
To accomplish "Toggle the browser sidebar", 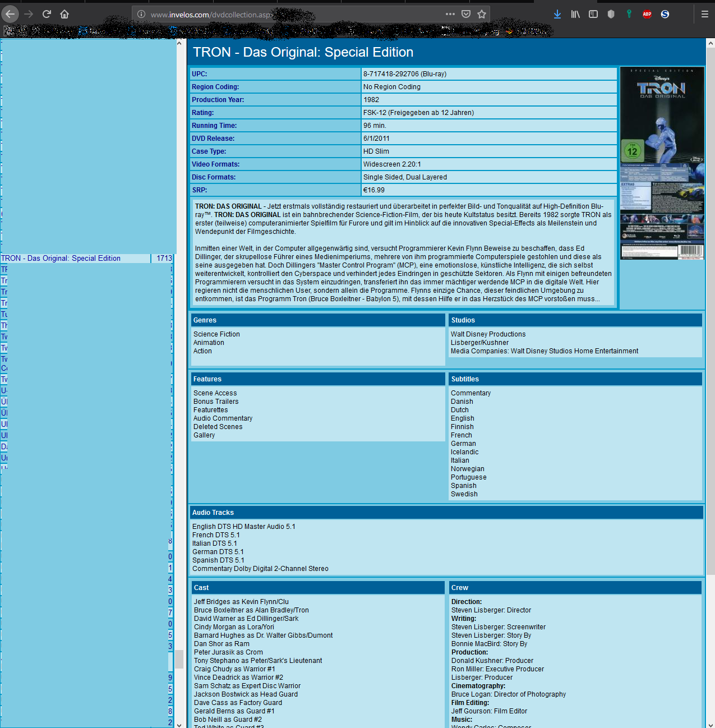I will tap(593, 14).
